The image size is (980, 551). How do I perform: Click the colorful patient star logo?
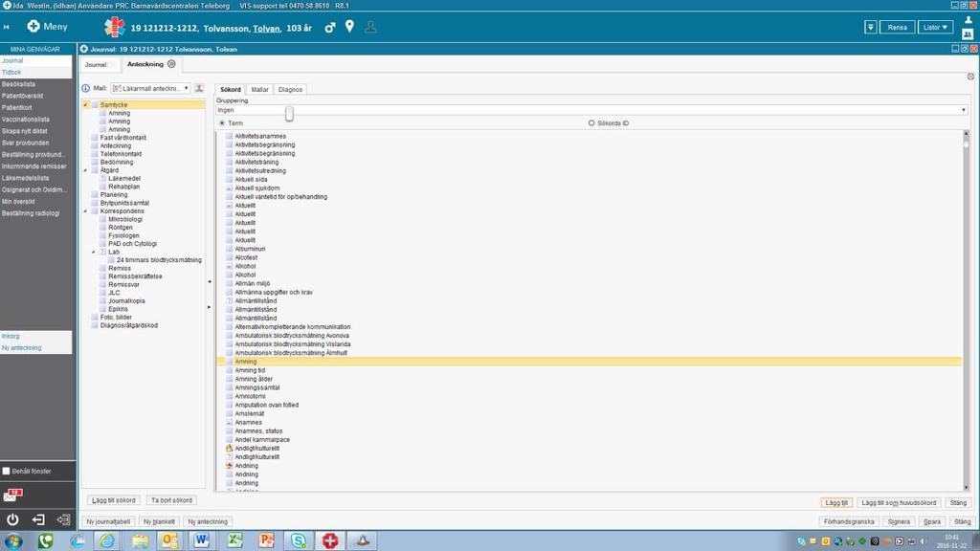[x=115, y=27]
